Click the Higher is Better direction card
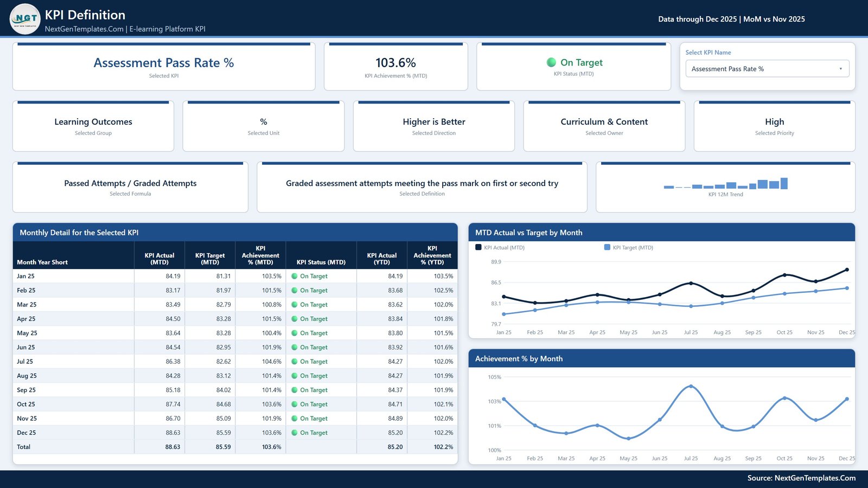The image size is (868, 488). (434, 126)
